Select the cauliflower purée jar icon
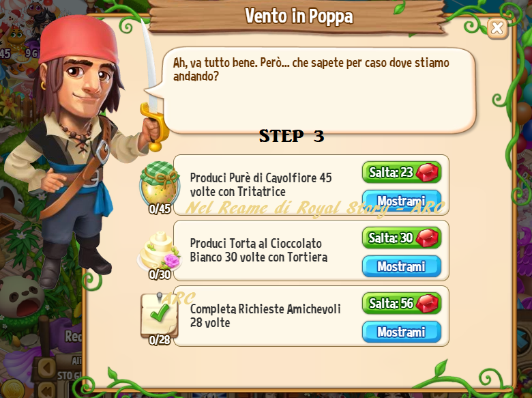The height and width of the screenshot is (398, 532). 160,184
